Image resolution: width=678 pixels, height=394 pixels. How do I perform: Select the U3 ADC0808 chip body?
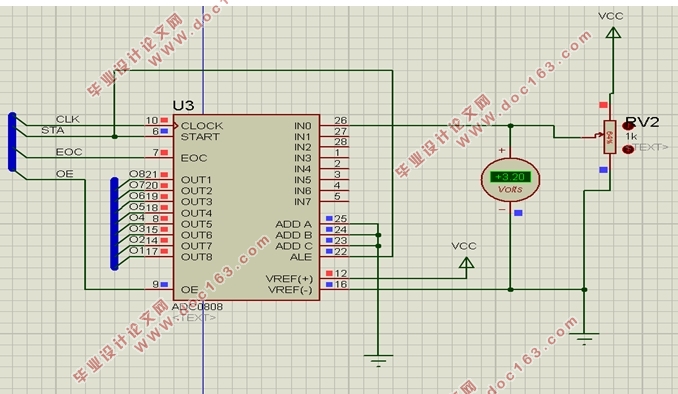click(x=246, y=208)
